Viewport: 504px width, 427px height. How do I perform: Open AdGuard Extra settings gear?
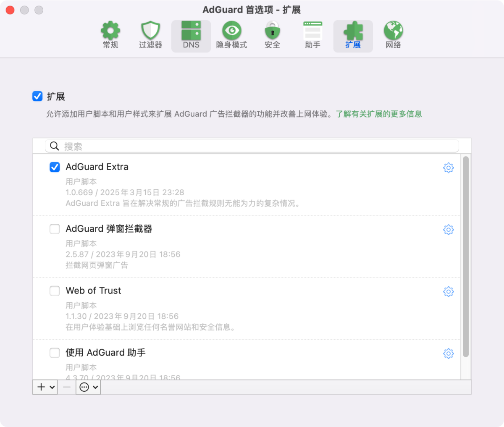449,168
